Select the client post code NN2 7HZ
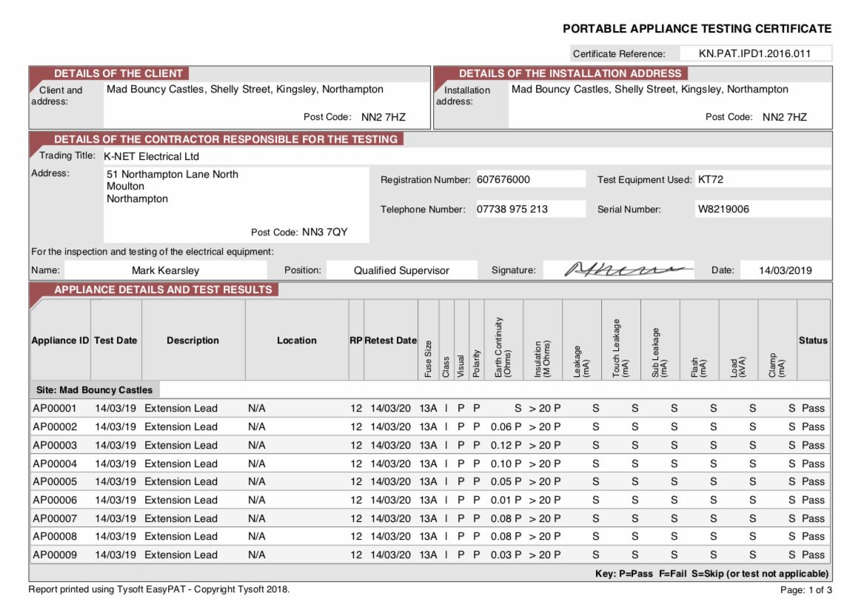 click(383, 117)
